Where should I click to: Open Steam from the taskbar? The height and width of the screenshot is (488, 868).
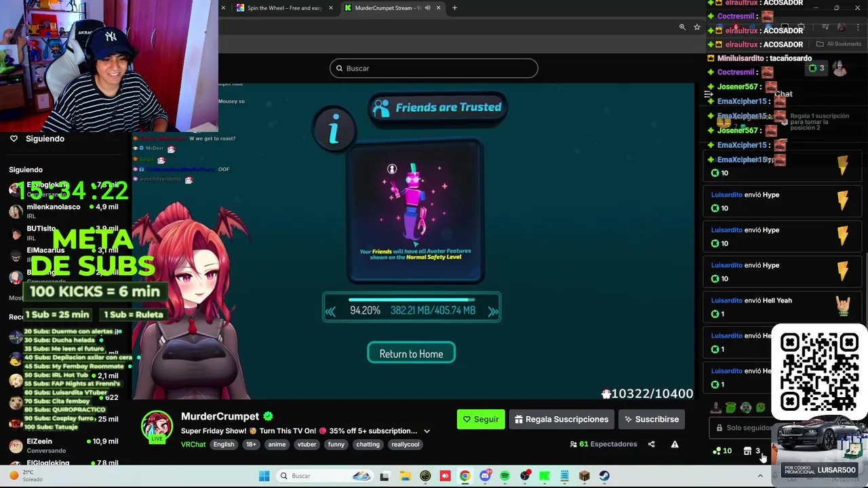pyautogui.click(x=604, y=476)
